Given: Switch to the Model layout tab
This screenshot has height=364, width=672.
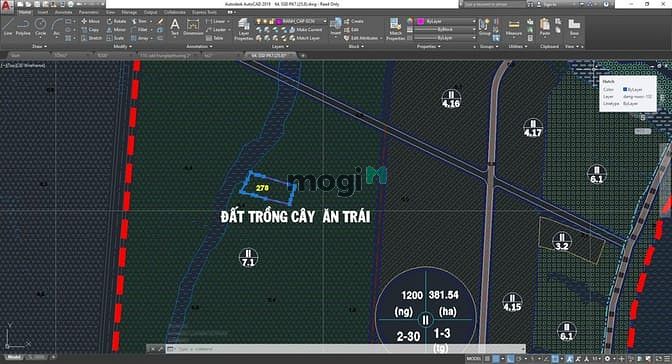Looking at the screenshot, I should pos(13,357).
